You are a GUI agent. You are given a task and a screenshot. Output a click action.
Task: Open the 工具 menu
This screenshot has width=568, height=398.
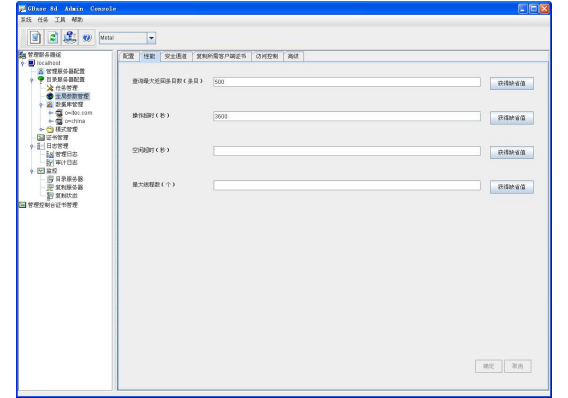60,20
